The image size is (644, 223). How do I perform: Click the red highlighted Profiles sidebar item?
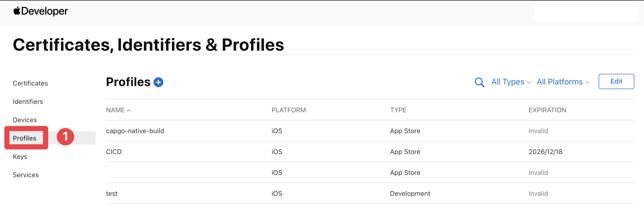[24, 138]
